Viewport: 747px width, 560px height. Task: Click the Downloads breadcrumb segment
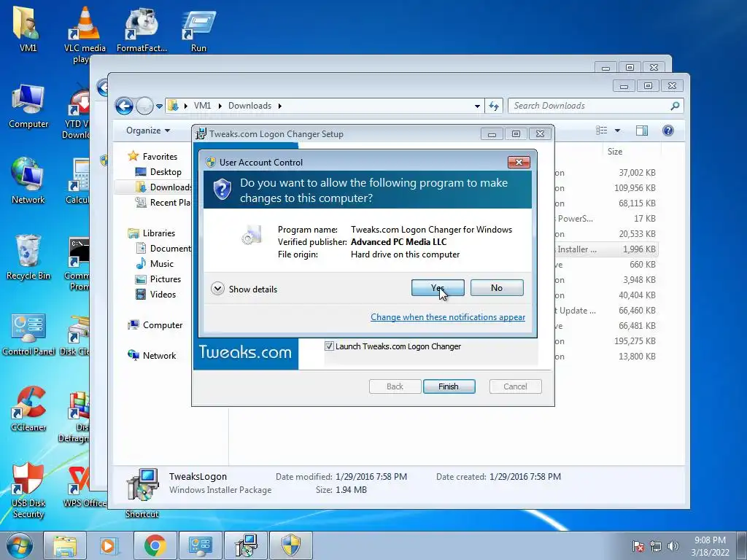click(x=249, y=106)
